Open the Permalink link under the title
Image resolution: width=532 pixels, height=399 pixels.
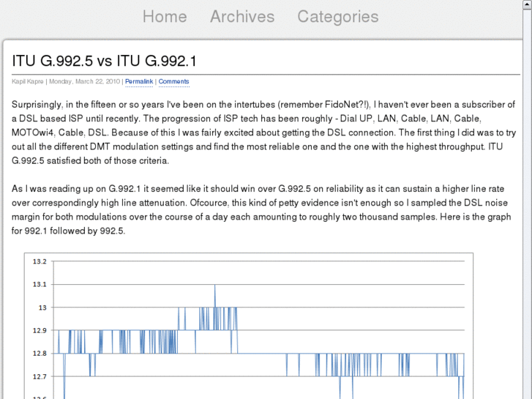pos(139,82)
